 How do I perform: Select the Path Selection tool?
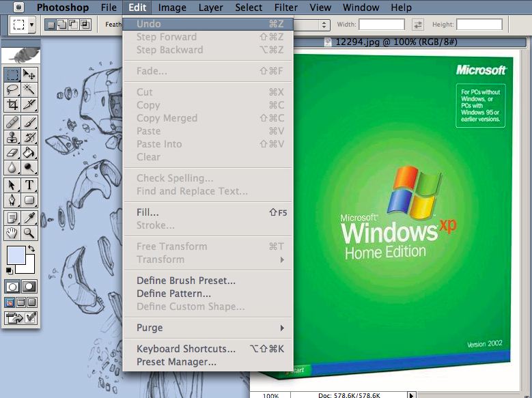[x=12, y=185]
